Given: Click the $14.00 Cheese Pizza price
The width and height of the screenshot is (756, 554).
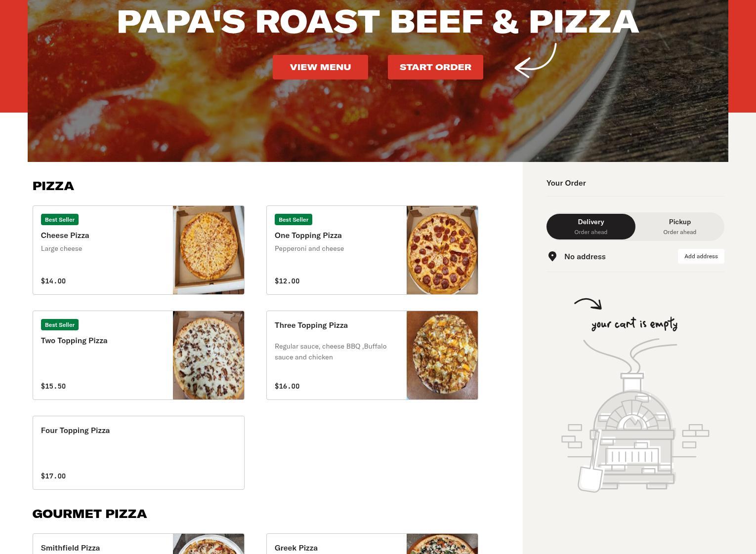Looking at the screenshot, I should (53, 281).
